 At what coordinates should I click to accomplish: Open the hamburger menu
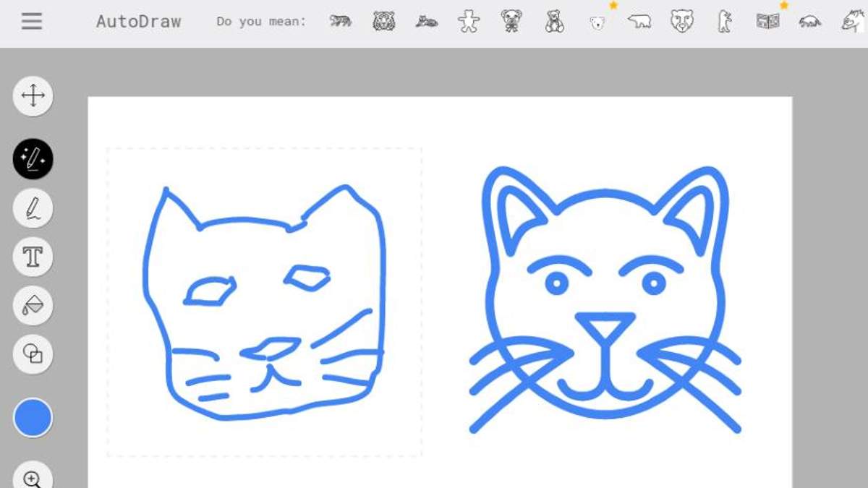tap(31, 21)
